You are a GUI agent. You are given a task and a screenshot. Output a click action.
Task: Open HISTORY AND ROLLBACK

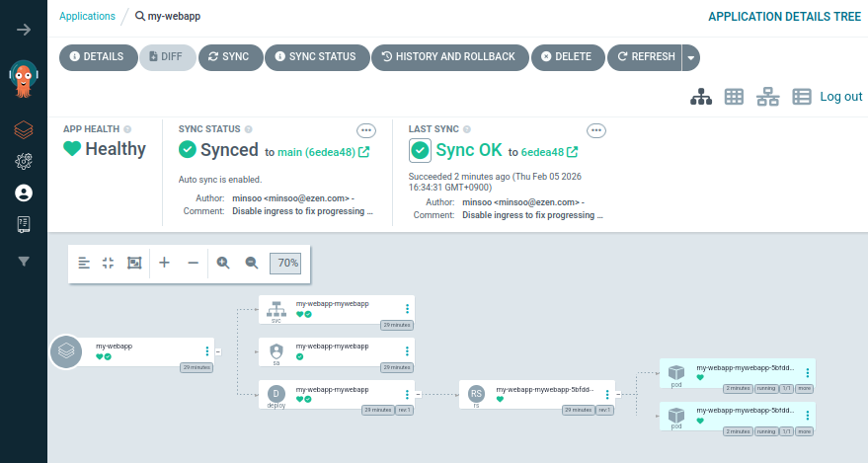click(450, 57)
